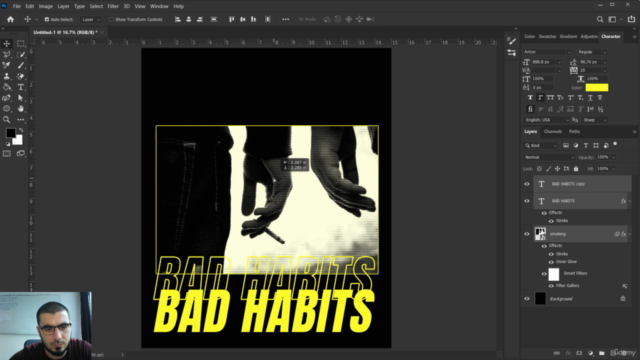This screenshot has height=360, width=640.
Task: Select the Brush tool
Action: tap(20, 65)
